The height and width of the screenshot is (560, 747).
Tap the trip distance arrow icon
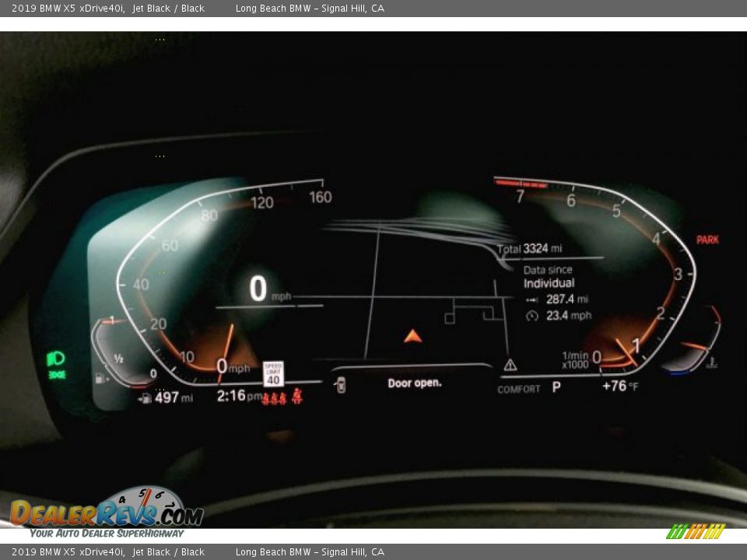point(532,299)
